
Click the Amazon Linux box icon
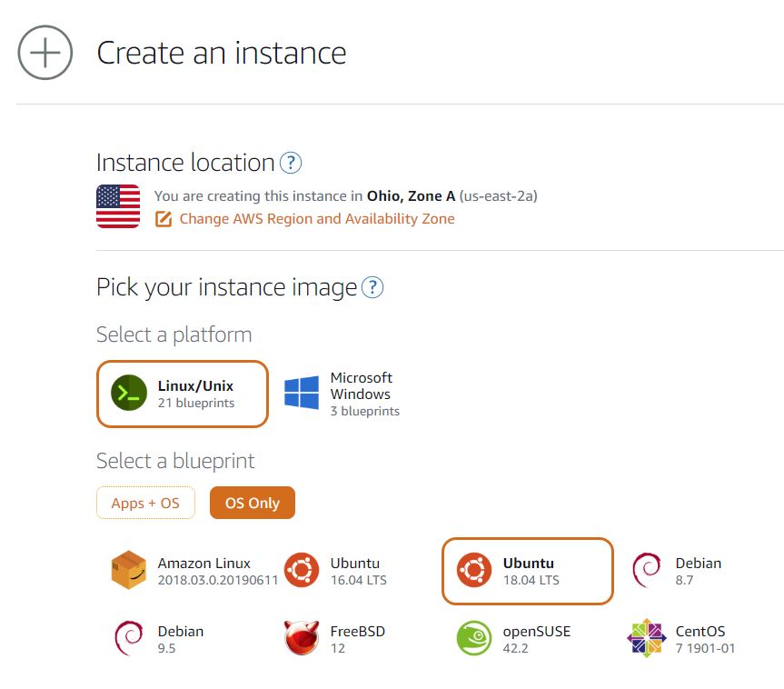(x=128, y=571)
